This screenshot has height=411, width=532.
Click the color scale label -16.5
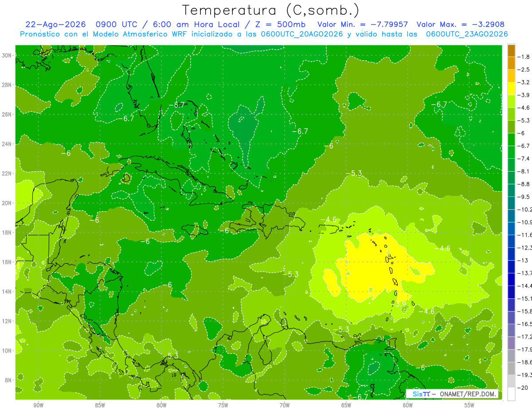[525, 324]
